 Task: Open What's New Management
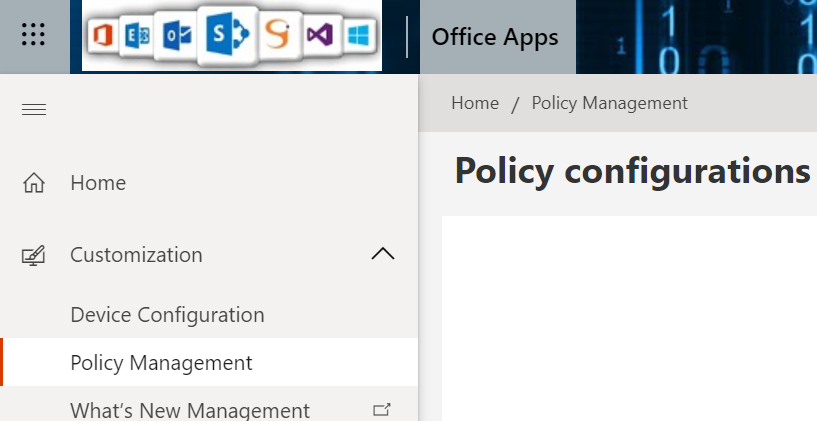point(190,410)
